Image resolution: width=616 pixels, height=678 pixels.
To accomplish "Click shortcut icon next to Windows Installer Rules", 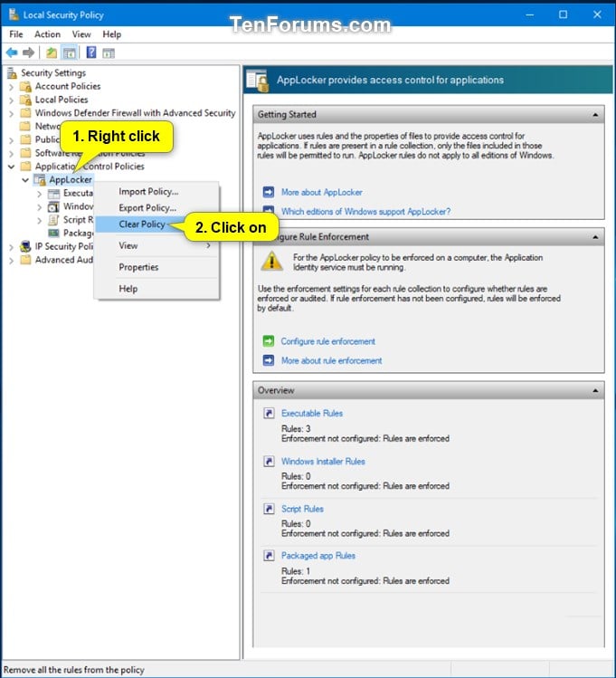I will (x=269, y=462).
